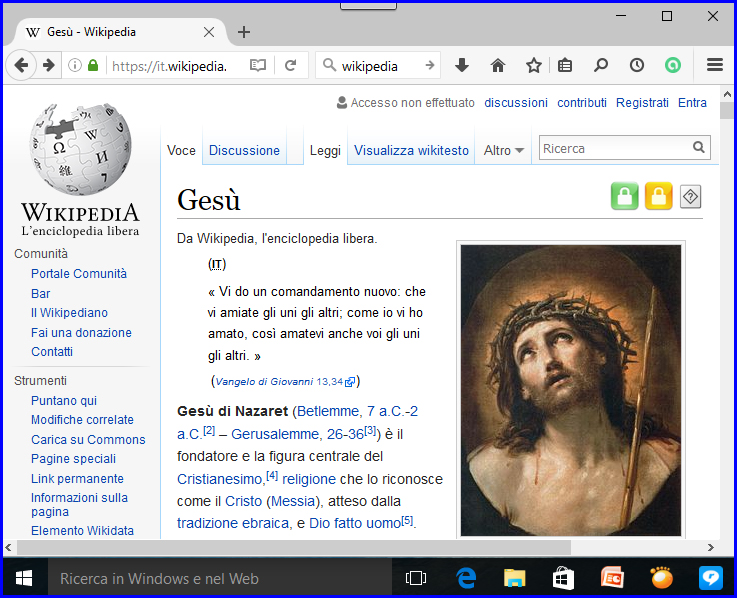Close the Gesù - Wikipedia tab

209,32
